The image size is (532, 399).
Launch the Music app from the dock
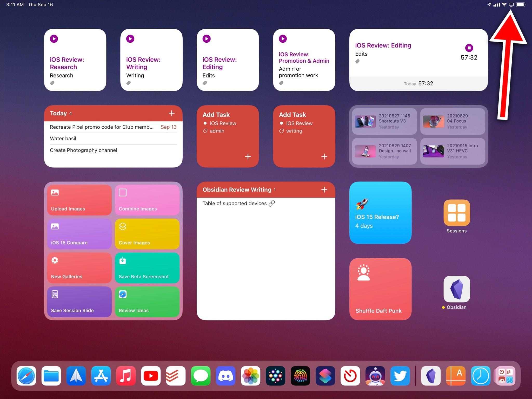(126, 376)
